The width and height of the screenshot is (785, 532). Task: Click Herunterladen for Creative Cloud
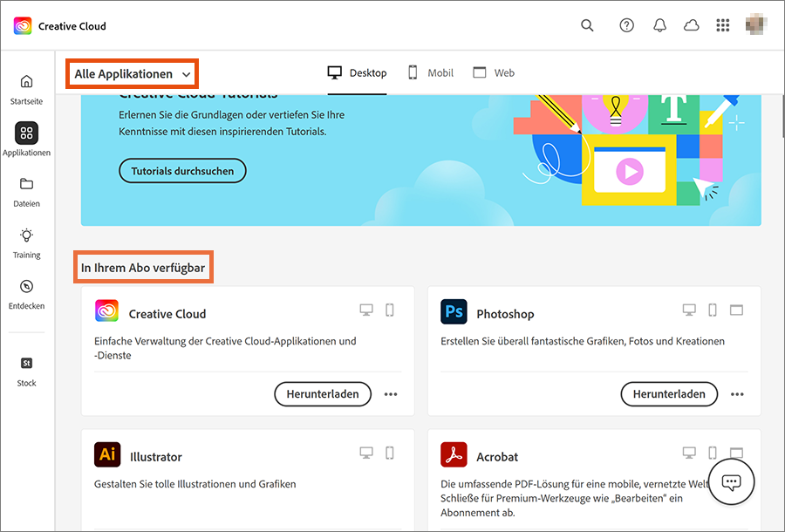[323, 394]
